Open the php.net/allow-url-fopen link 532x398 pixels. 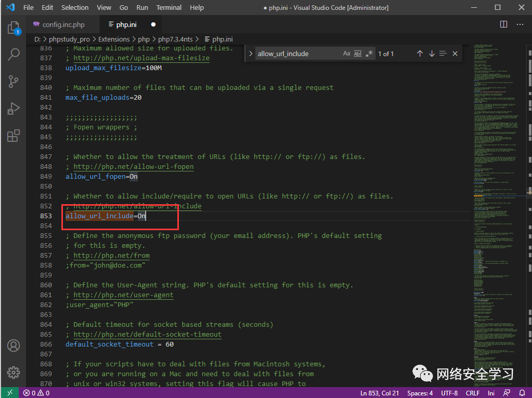pyautogui.click(x=134, y=166)
